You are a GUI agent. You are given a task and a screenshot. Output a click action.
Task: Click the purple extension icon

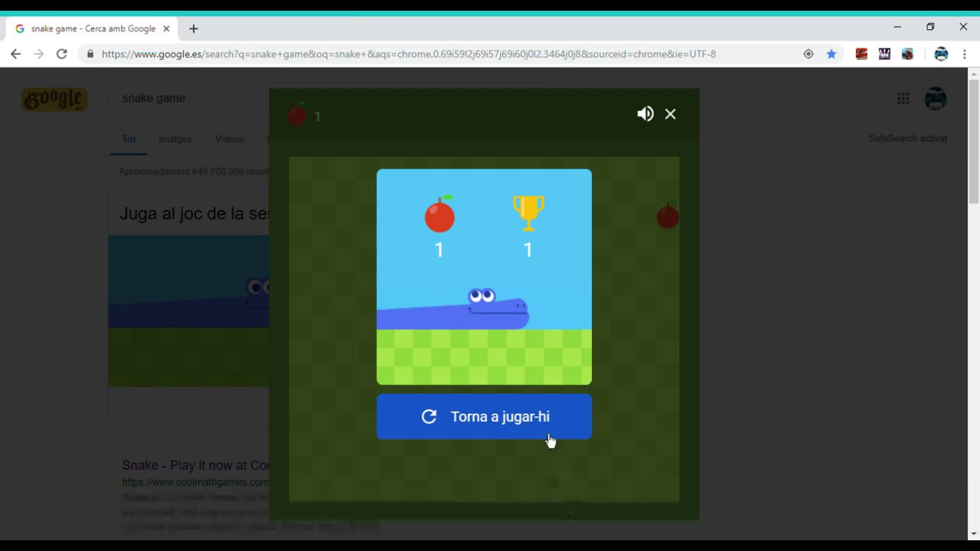(884, 54)
